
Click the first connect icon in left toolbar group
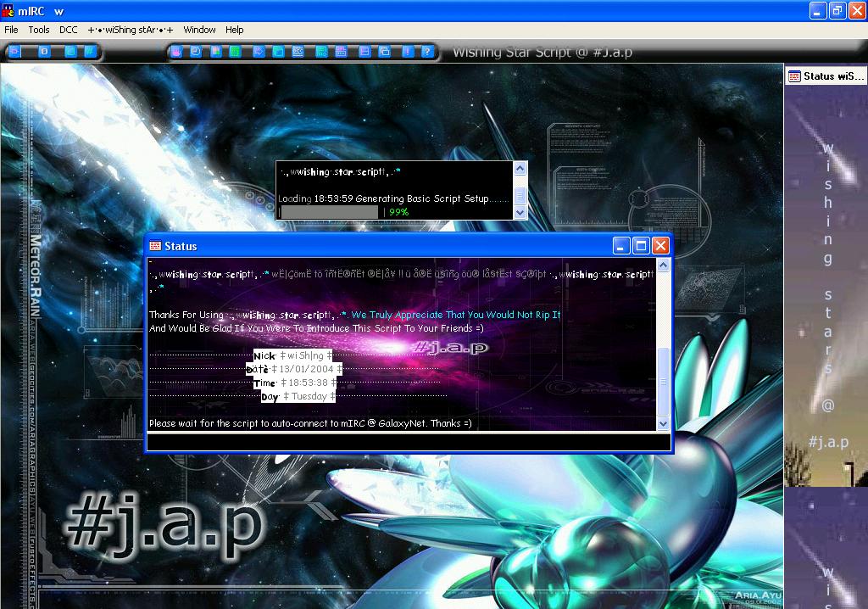14,52
